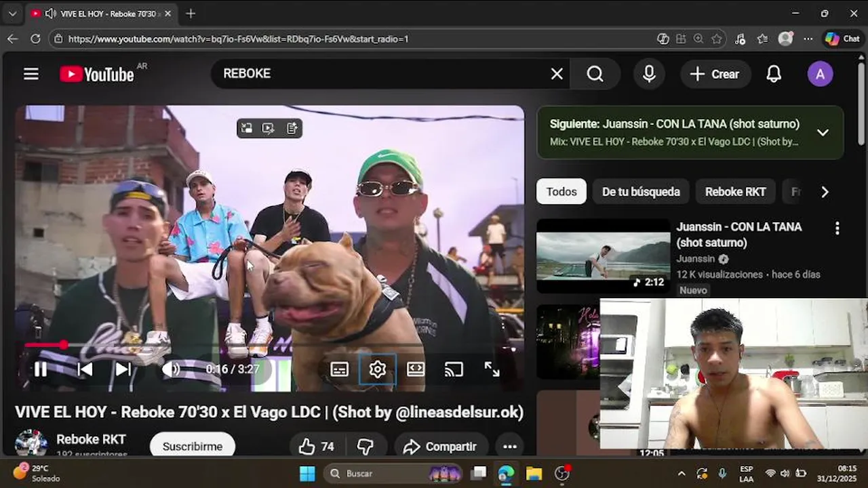Enter full screen mode
The image size is (868, 488).
point(492,369)
